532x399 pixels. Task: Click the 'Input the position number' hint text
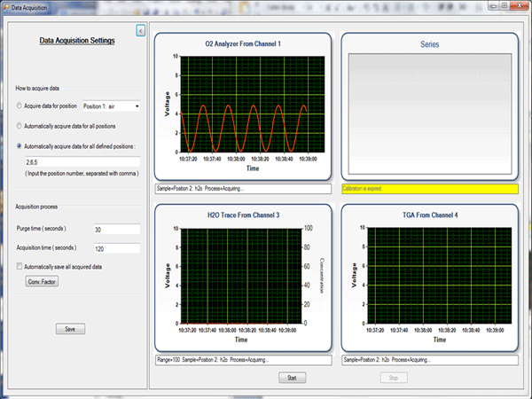coord(82,174)
